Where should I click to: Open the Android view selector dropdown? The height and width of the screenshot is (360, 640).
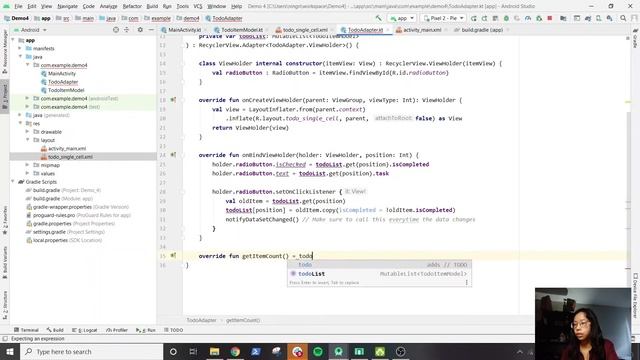tap(31, 30)
